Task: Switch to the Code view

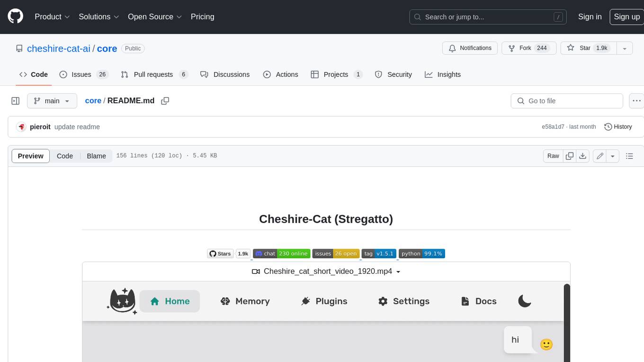Action: pyautogui.click(x=65, y=156)
